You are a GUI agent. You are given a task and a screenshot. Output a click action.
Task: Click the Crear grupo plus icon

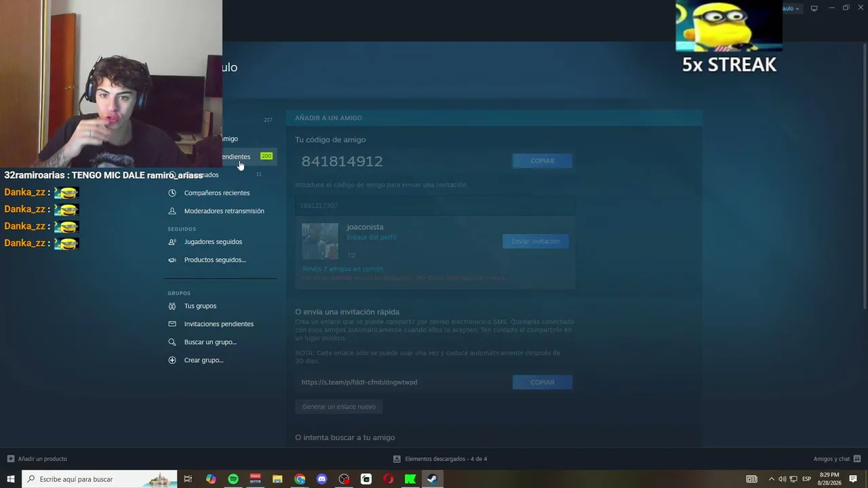coord(172,360)
